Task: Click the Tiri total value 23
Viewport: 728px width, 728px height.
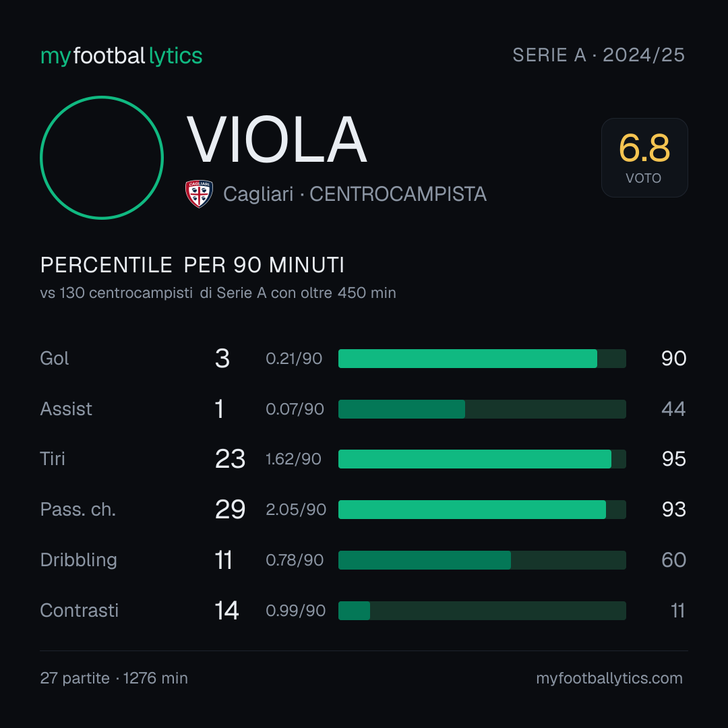Action: [x=230, y=459]
